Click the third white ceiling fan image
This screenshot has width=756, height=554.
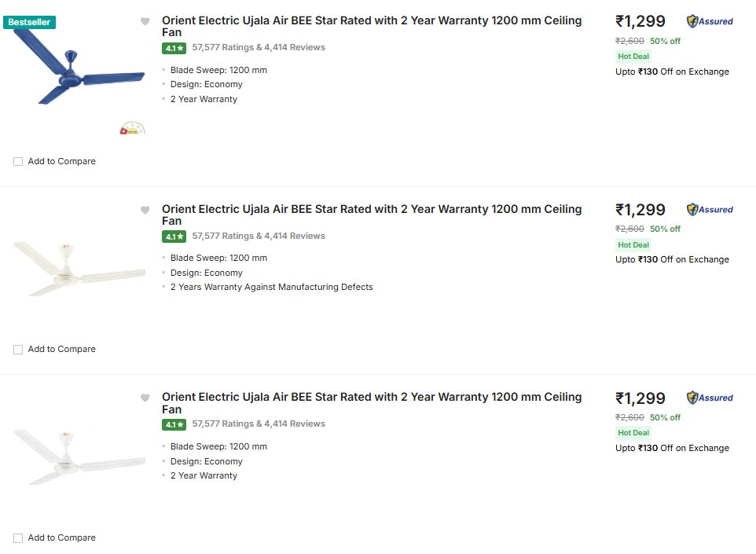79,456
